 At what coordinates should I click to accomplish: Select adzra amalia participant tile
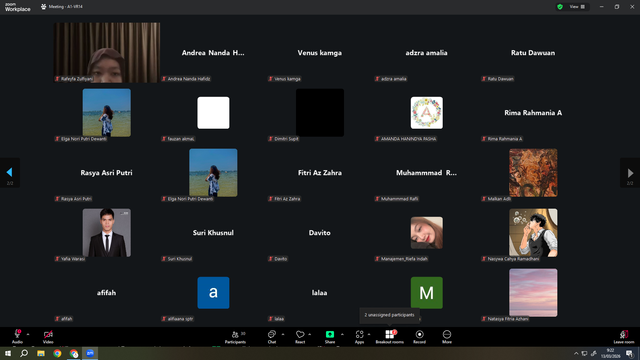click(426, 53)
